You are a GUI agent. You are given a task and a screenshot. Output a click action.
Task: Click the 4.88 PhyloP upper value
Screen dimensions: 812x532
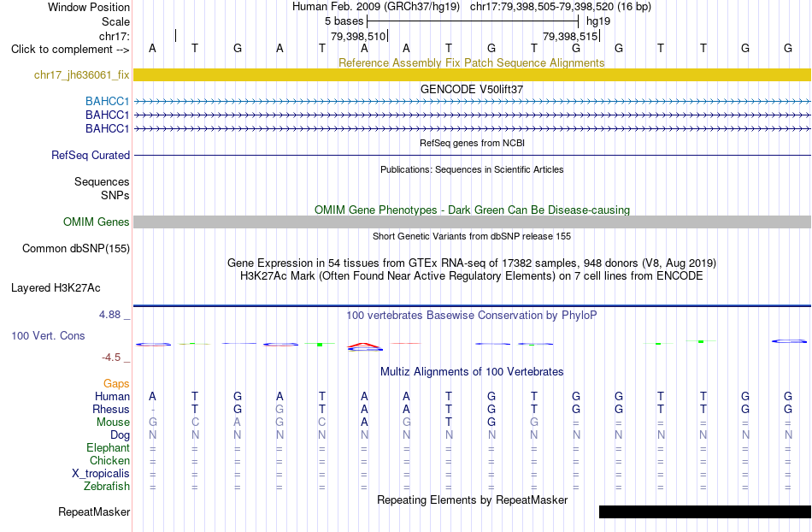click(109, 315)
